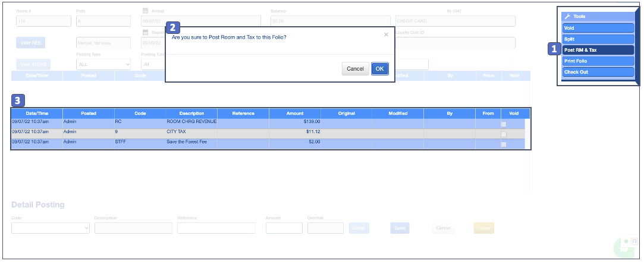Screen dimensions: 644x264
Task: Close the Post Room and Tax dialog
Action: (386, 34)
